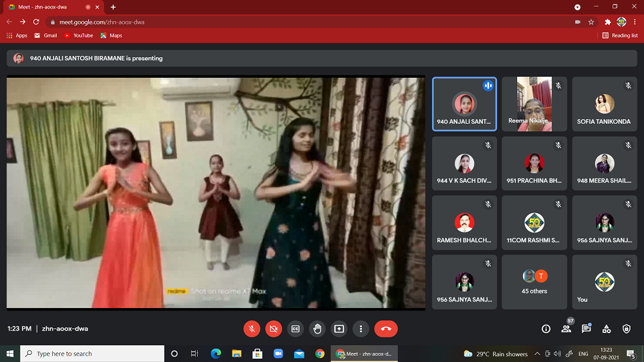
Task: Show everyone participants list
Action: point(567,329)
